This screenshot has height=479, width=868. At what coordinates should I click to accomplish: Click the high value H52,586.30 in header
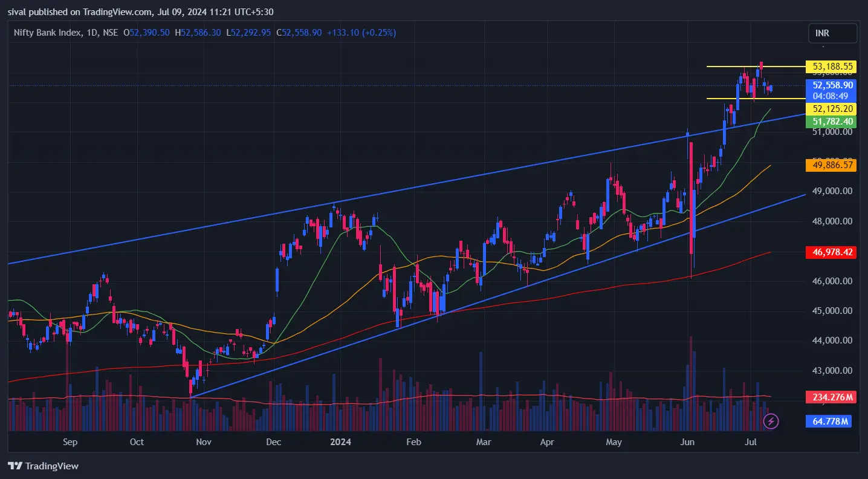pos(198,33)
